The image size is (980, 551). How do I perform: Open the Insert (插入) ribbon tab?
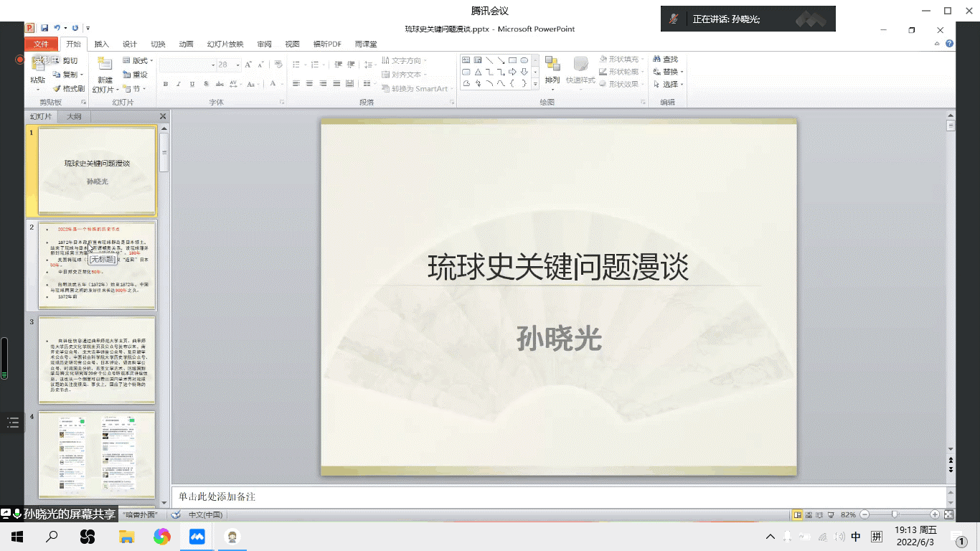pos(102,44)
